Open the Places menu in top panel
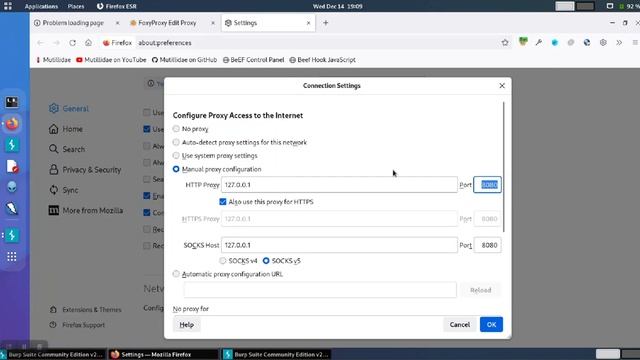640x360 pixels. [76, 6]
